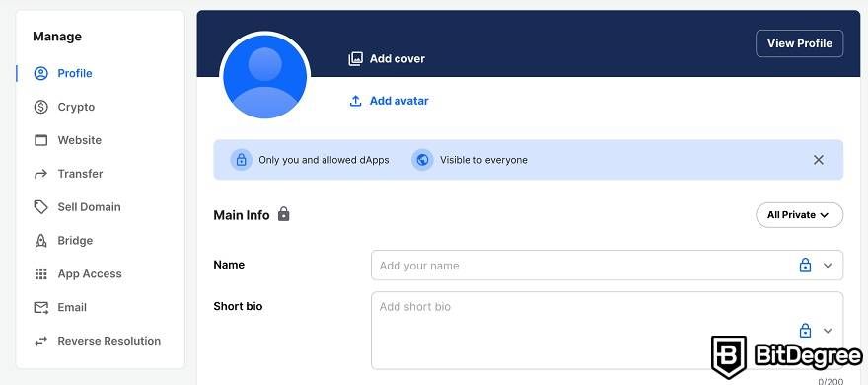Image resolution: width=868 pixels, height=385 pixels.
Task: Click the App Access label
Action: coord(90,273)
